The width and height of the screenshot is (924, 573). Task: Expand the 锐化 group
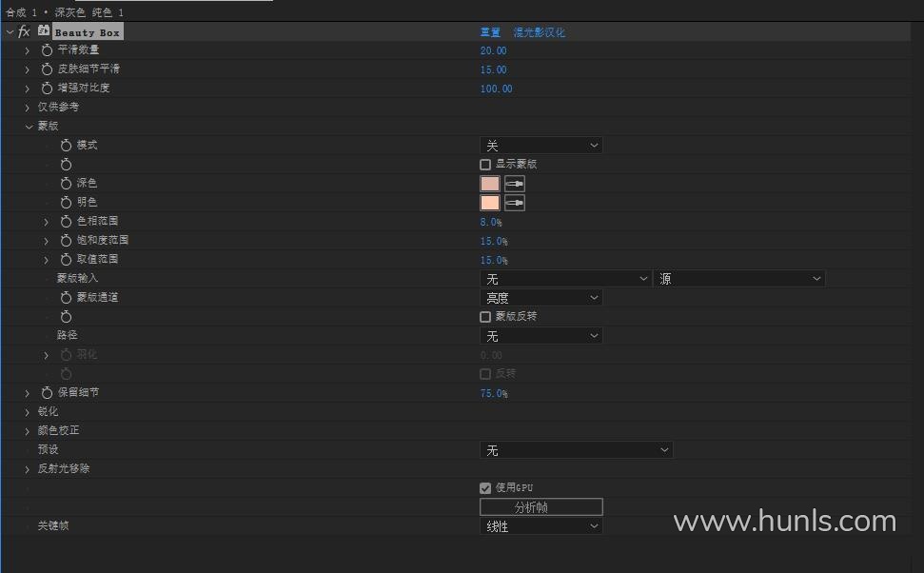[x=27, y=412]
